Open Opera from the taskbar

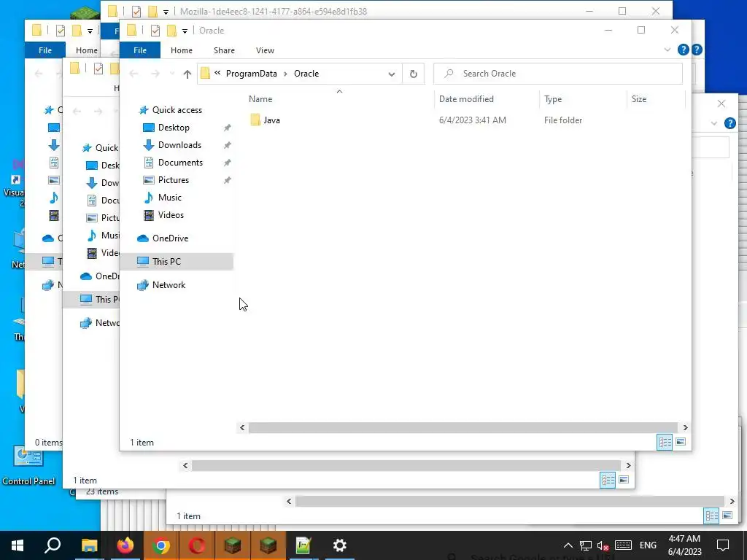pyautogui.click(x=197, y=545)
